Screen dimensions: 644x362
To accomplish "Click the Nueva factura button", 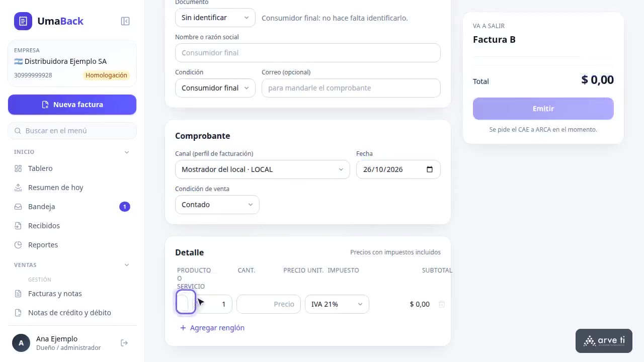I will tap(72, 105).
